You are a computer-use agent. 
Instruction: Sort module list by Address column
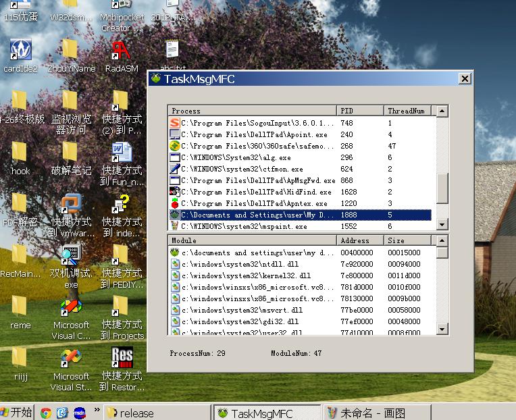(360, 240)
